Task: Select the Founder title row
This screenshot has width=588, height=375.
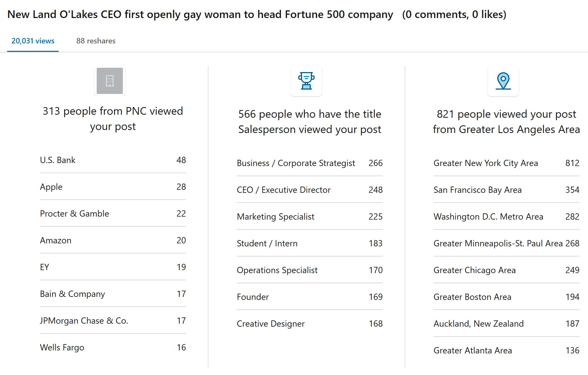Action: (310, 297)
